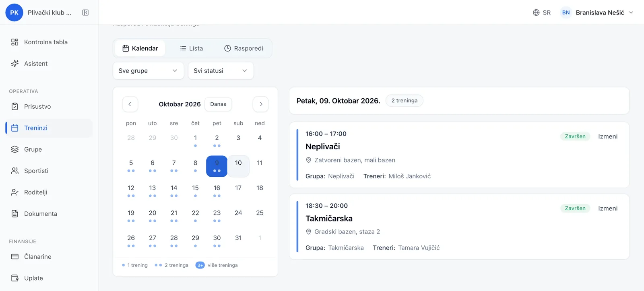Switch to the Rasporedi tab

point(244,48)
